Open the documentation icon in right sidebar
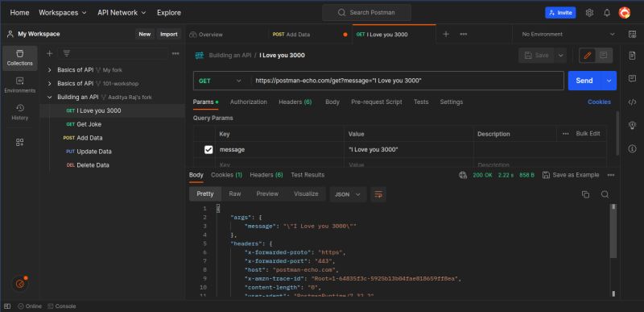The image size is (644, 312). tap(632, 56)
